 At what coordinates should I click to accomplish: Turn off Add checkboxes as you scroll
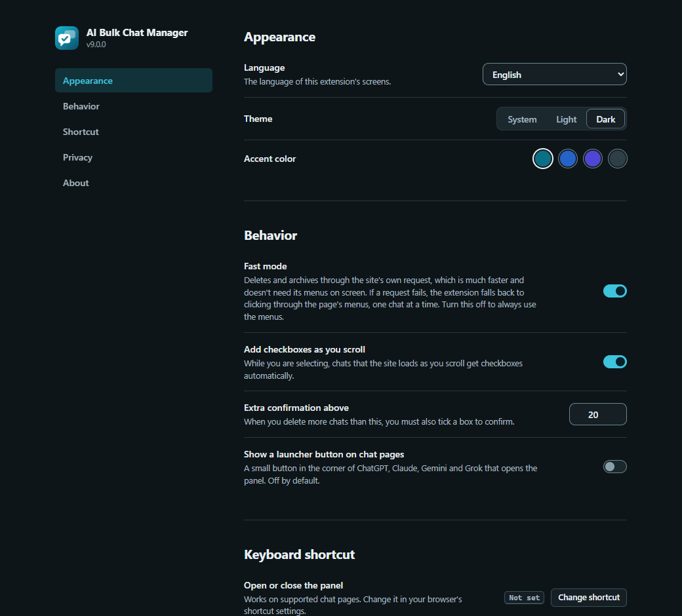pos(614,362)
